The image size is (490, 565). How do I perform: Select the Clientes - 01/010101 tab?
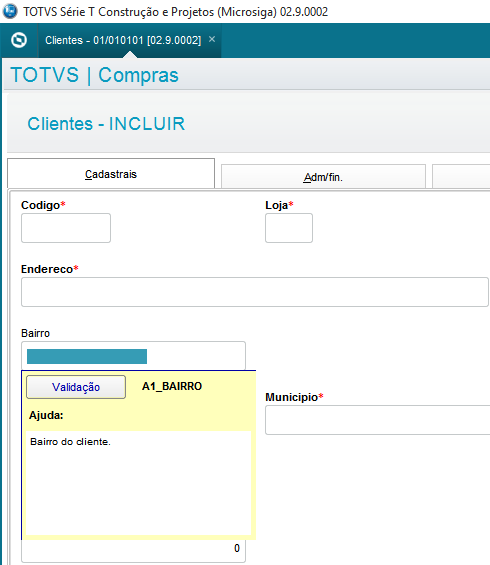pyautogui.click(x=123, y=40)
